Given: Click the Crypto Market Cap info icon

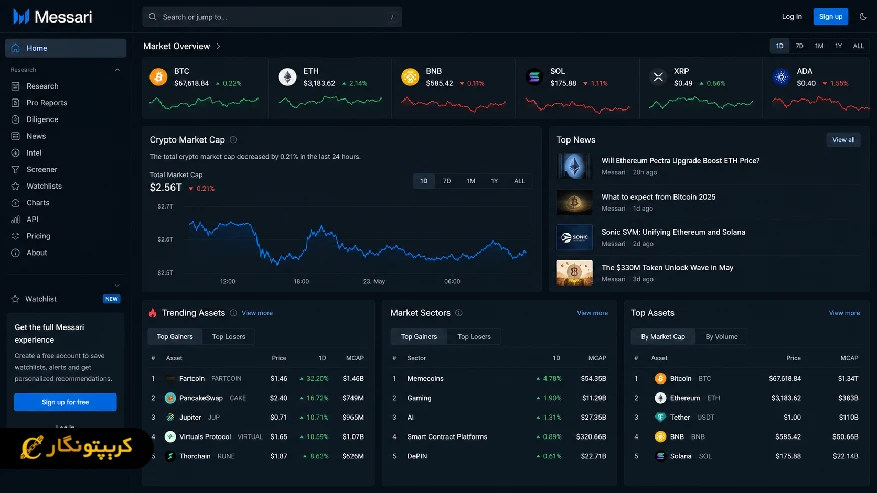Looking at the screenshot, I should [234, 140].
